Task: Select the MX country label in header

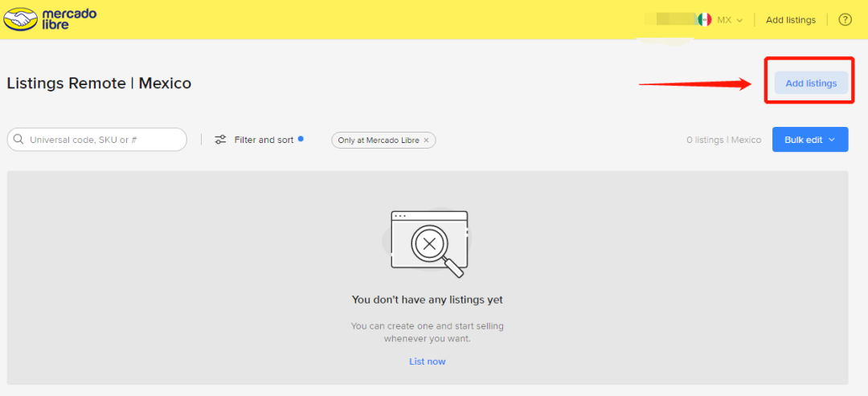Action: [724, 20]
